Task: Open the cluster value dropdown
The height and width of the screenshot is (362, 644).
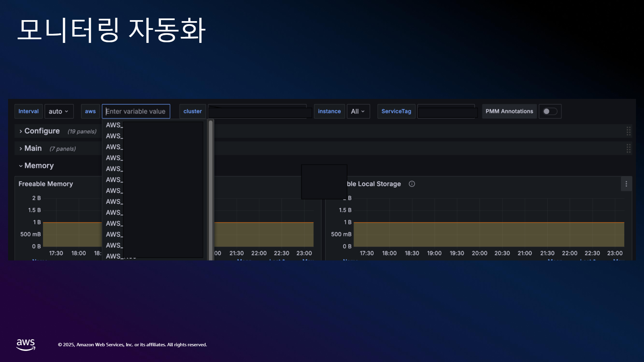Action: coord(260,111)
